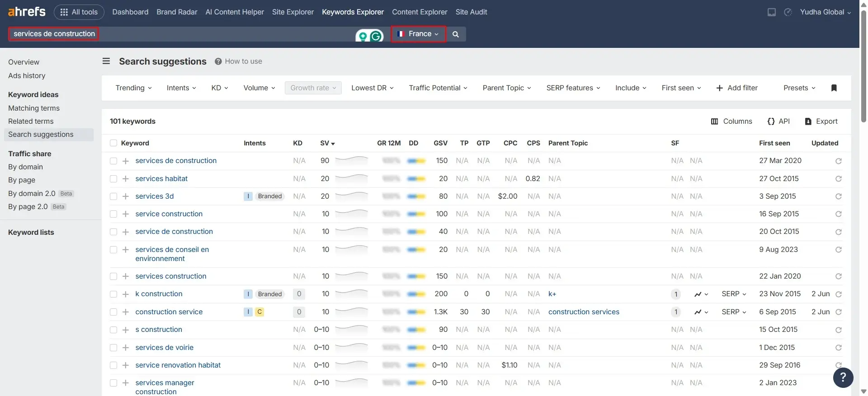This screenshot has width=868, height=396.
Task: Add 'services 3d' with plus icon
Action: [126, 196]
